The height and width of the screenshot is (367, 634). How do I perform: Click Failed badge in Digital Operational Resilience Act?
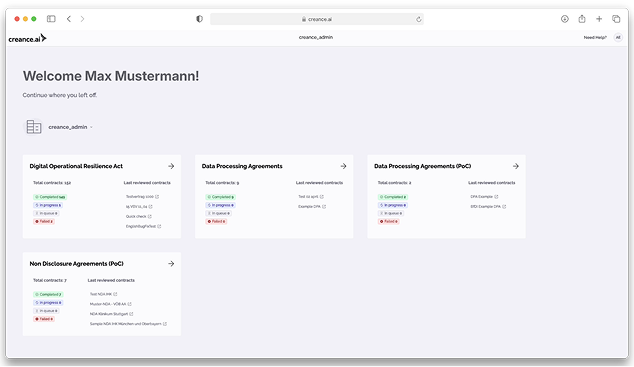pos(44,221)
